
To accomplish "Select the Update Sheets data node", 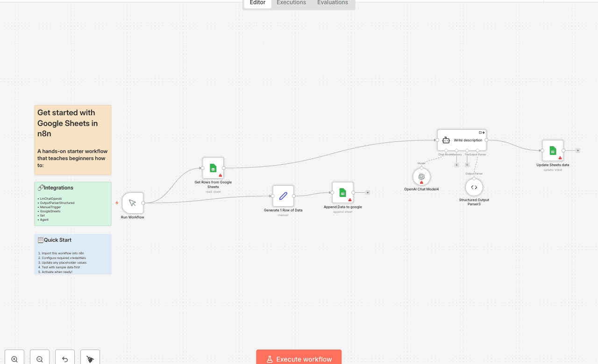I will click(553, 150).
